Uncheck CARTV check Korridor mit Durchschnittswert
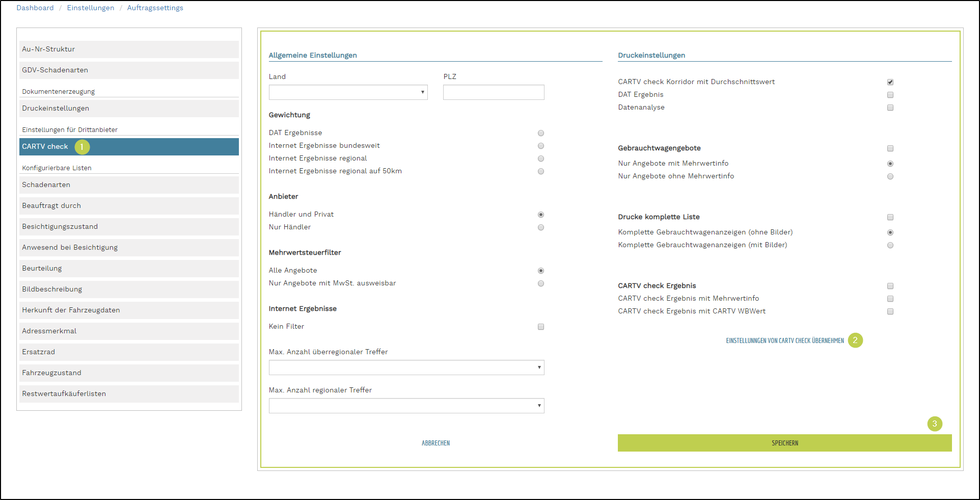This screenshot has height=500, width=980. (890, 82)
